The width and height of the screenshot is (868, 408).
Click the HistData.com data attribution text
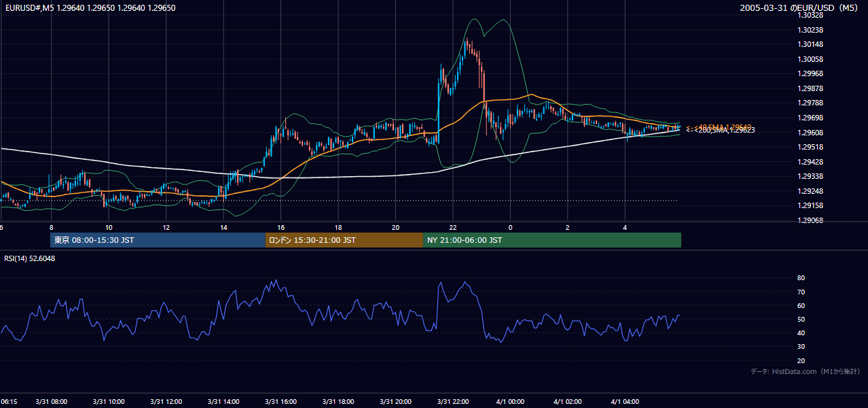pyautogui.click(x=806, y=371)
